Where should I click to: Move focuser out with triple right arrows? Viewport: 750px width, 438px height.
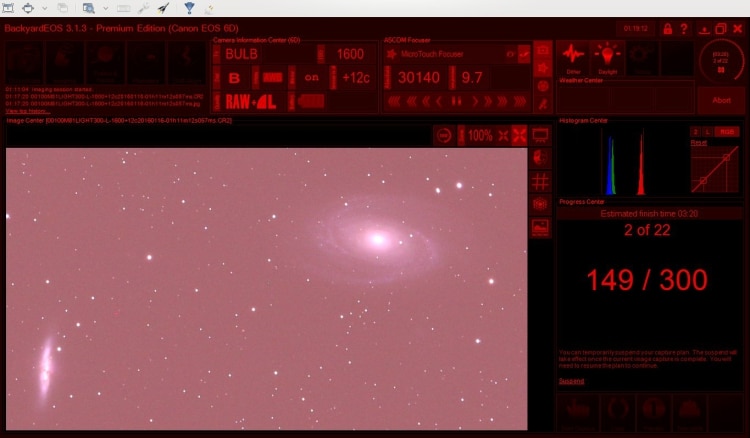point(520,101)
